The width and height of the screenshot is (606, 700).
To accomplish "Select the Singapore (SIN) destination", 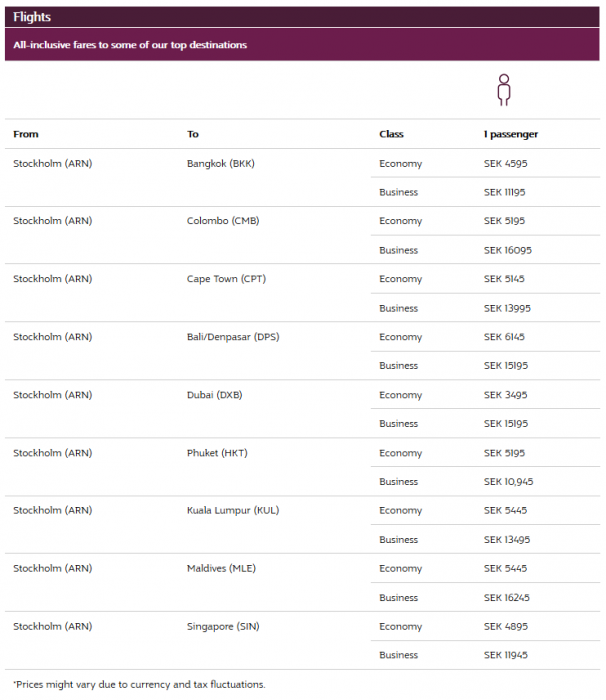I will 225,627.
